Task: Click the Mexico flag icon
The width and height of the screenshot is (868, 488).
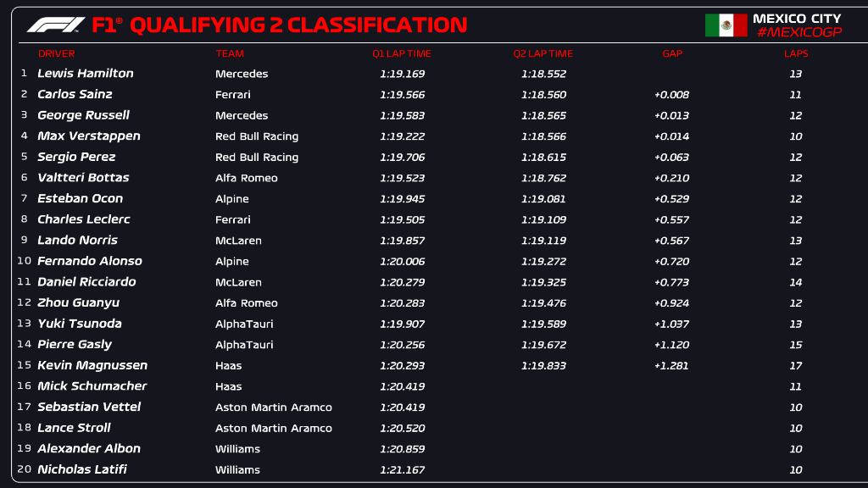Action: (726, 25)
